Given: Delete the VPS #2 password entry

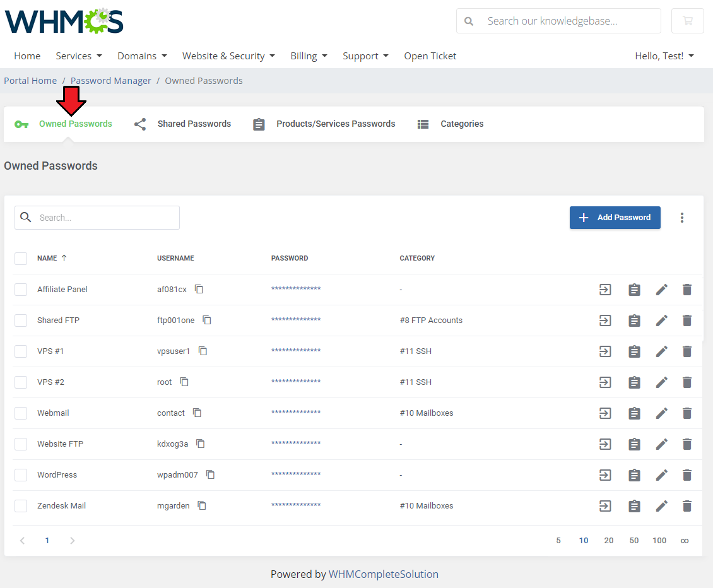Looking at the screenshot, I should tap(687, 382).
